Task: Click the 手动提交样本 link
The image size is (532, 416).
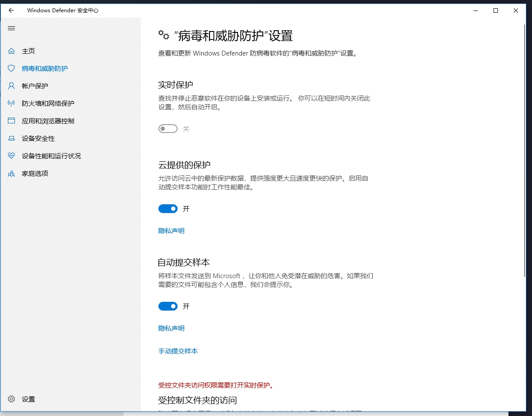Action: [x=178, y=351]
